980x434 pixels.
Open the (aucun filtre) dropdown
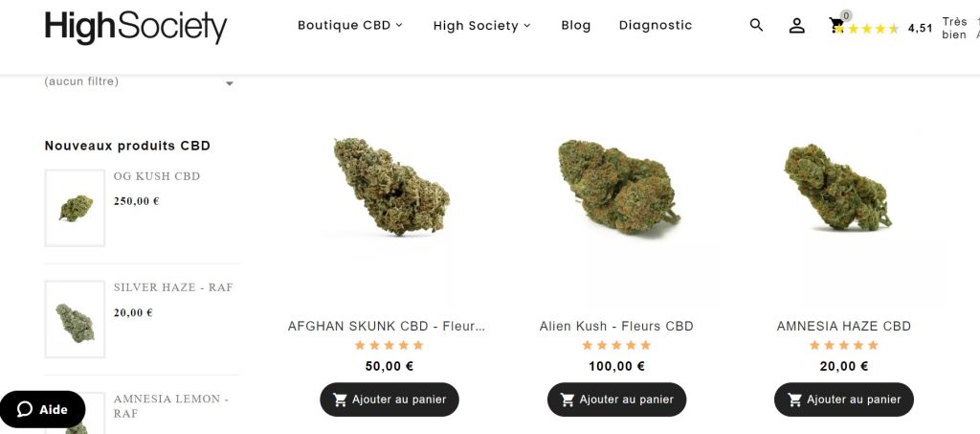tap(140, 82)
